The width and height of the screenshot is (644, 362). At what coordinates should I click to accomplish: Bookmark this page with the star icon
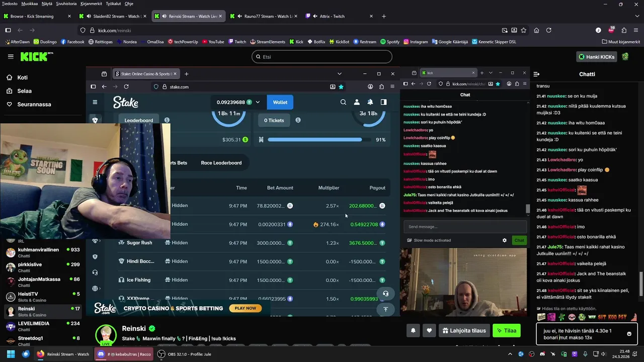click(524, 30)
